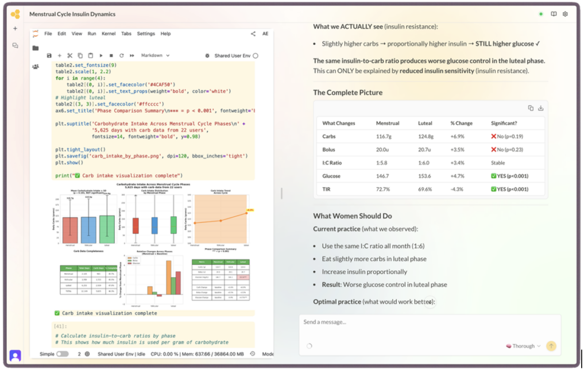588x373 pixels.
Task: Save the notebook with the floppy disk icon
Action: (x=49, y=56)
